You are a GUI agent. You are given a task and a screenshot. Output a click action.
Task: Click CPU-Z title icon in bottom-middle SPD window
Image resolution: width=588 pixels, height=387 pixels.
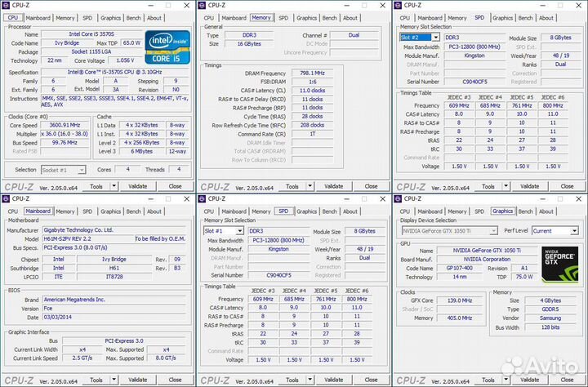click(203, 198)
